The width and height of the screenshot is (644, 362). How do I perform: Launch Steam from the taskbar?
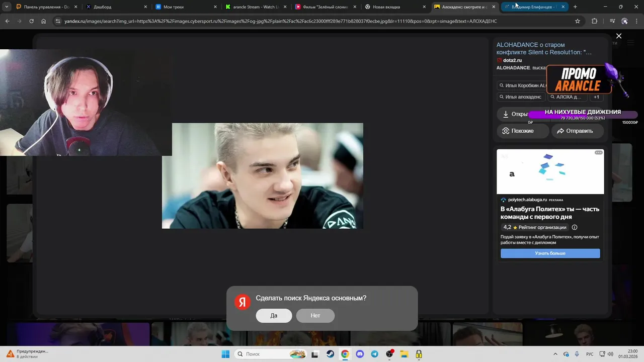(x=331, y=354)
